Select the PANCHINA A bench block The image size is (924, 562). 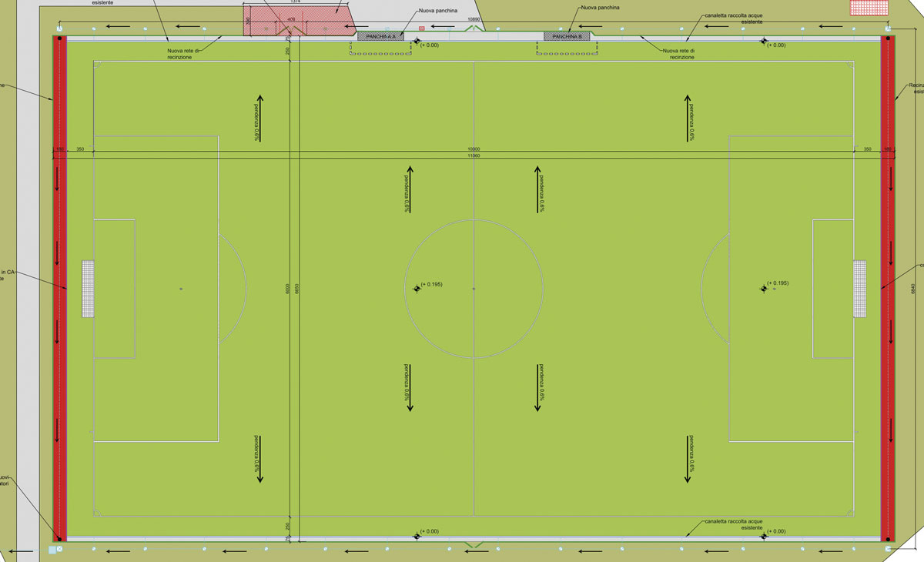tap(380, 36)
